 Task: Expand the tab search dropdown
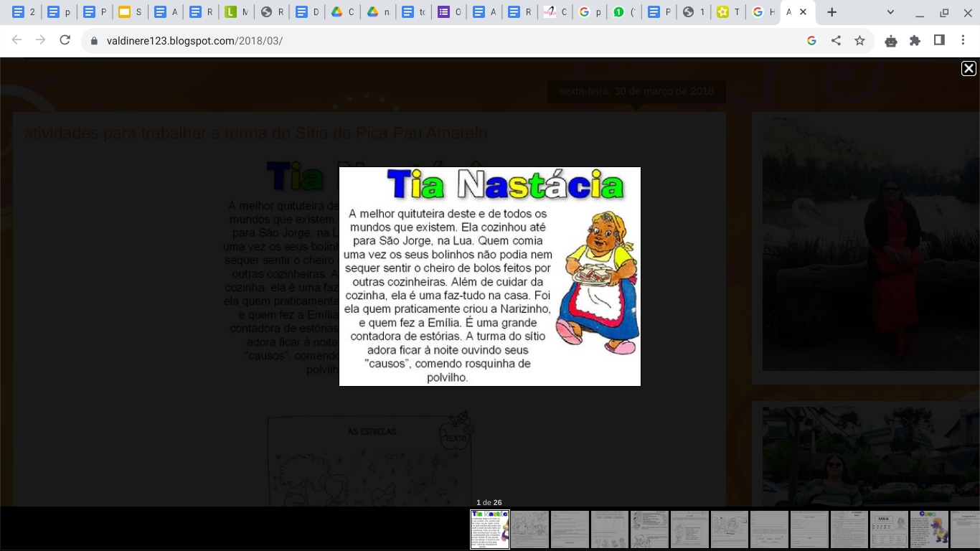(890, 12)
